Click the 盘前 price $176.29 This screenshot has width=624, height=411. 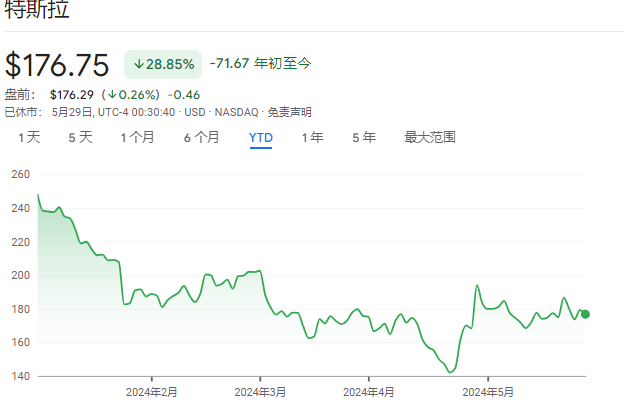[72, 95]
